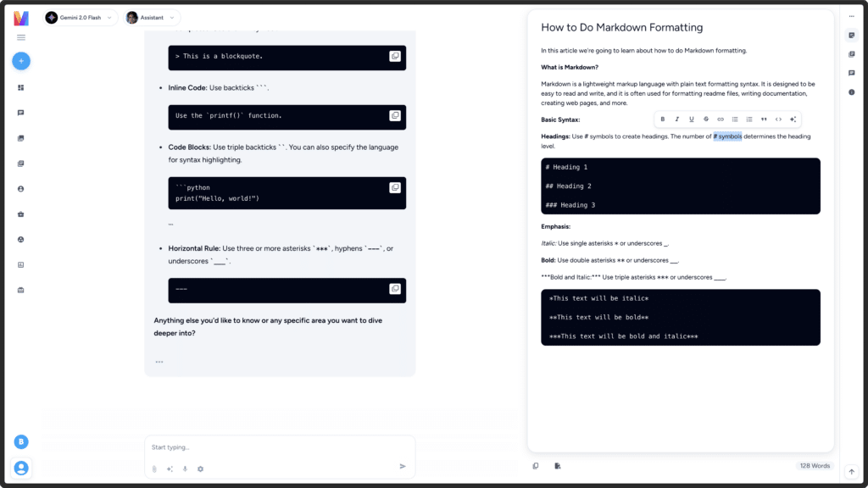
Task: Click the AI sparkle edit in the floating toolbar
Action: click(x=793, y=119)
